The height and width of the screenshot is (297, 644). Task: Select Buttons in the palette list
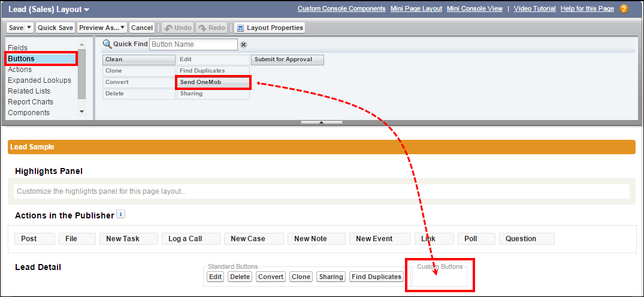pos(41,59)
